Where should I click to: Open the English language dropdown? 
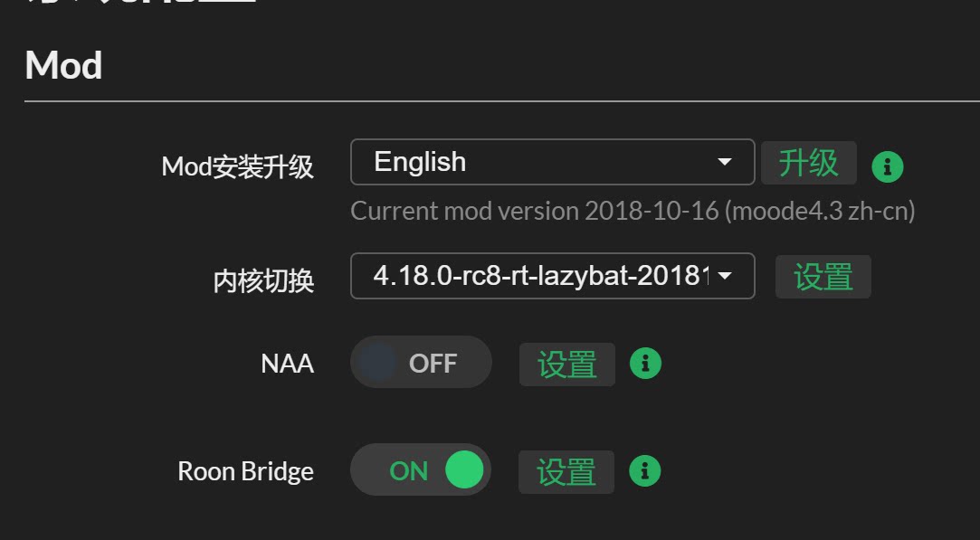coord(552,162)
